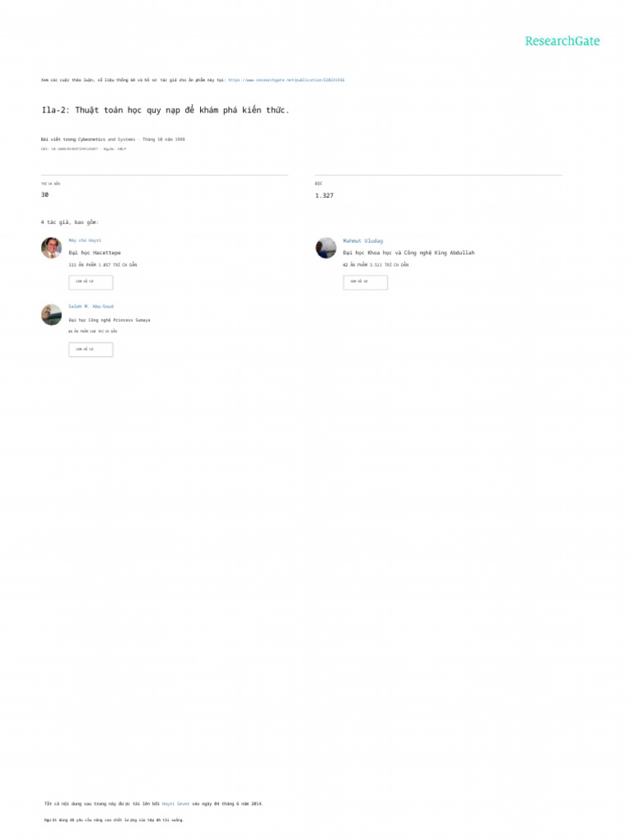
Task: Open the Saleh M. Abu-Soud author link
Action: (91, 307)
